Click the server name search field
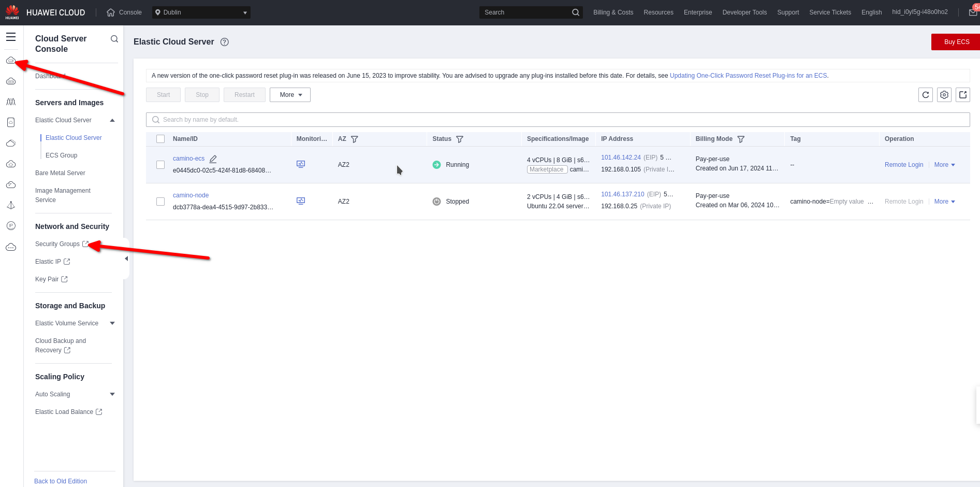The image size is (980, 487). (558, 120)
